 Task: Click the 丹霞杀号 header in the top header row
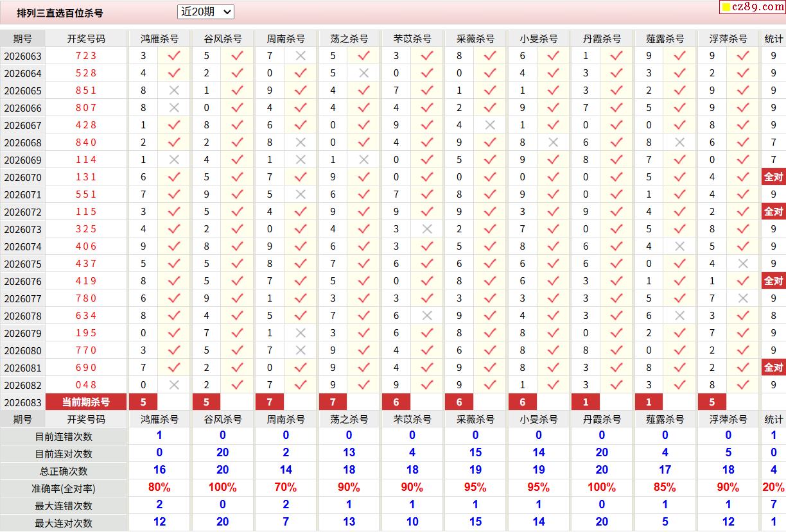[602, 39]
